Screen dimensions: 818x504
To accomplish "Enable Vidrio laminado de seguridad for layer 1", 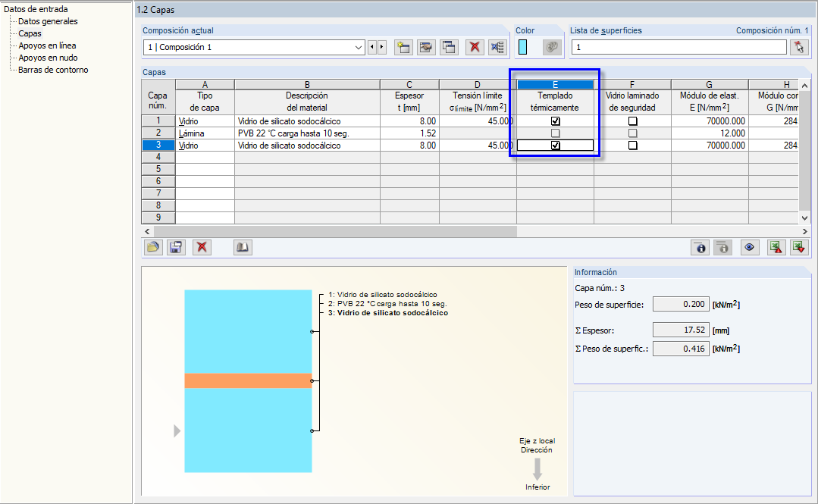I will click(x=632, y=121).
